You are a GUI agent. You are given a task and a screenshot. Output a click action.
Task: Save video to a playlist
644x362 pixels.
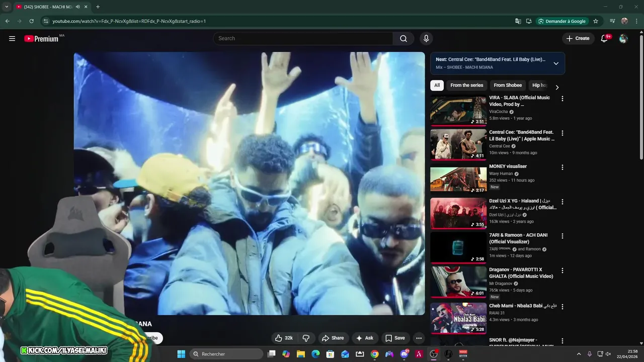[x=395, y=338]
